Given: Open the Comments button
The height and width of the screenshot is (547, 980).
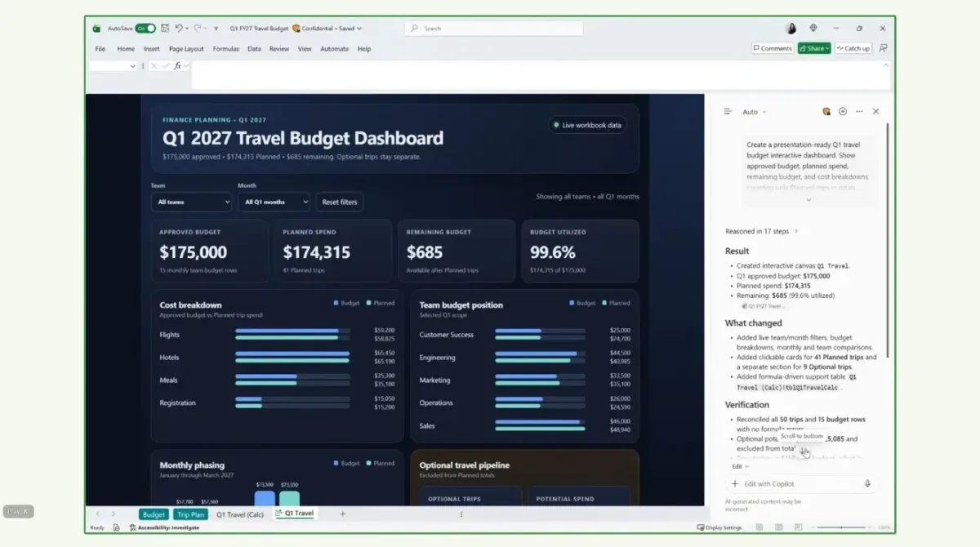Looking at the screenshot, I should [773, 48].
